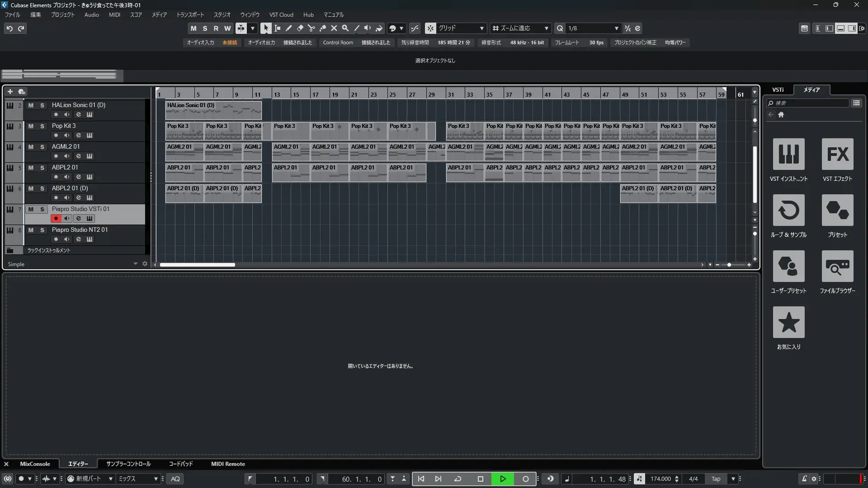Open the Transport menu
The image size is (868, 488).
tap(190, 15)
